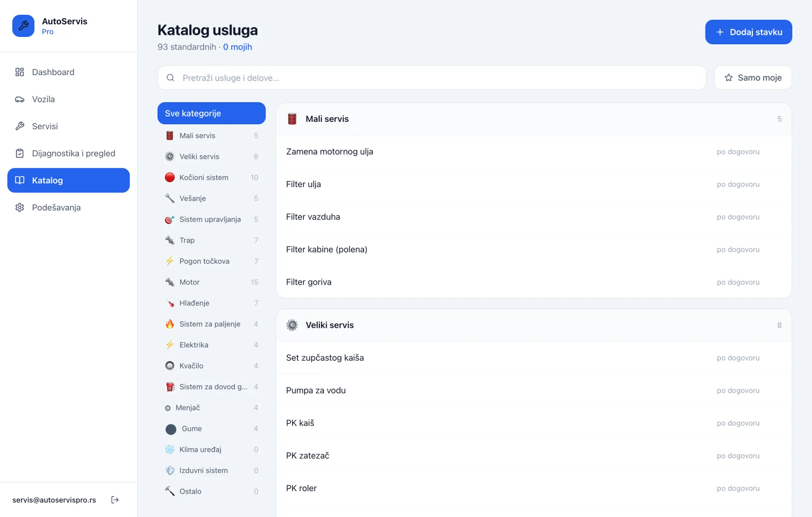The width and height of the screenshot is (812, 517).
Task: Select the Trap category
Action: click(212, 240)
